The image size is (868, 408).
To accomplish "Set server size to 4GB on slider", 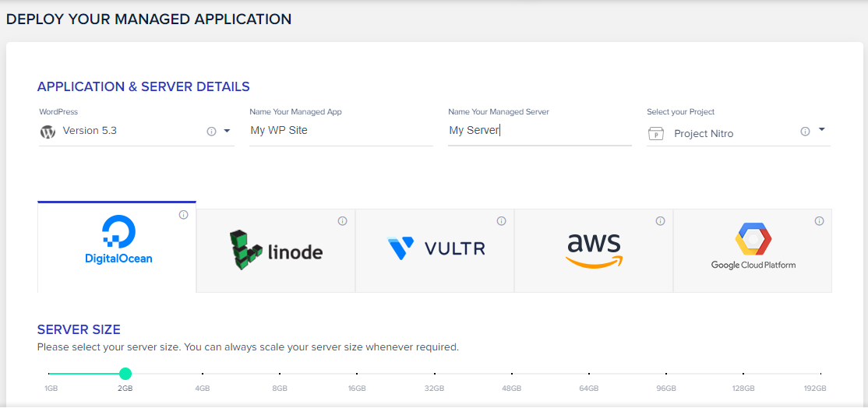I will pyautogui.click(x=203, y=374).
